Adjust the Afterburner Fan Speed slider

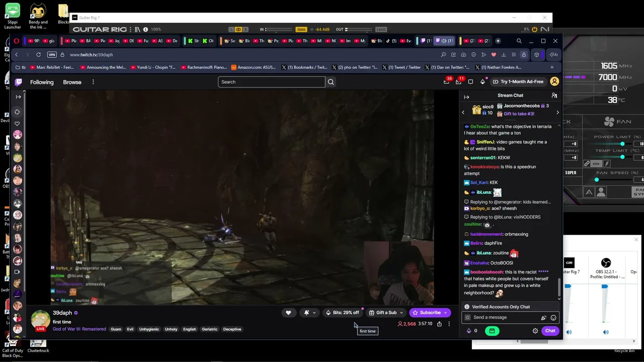tap(597, 180)
